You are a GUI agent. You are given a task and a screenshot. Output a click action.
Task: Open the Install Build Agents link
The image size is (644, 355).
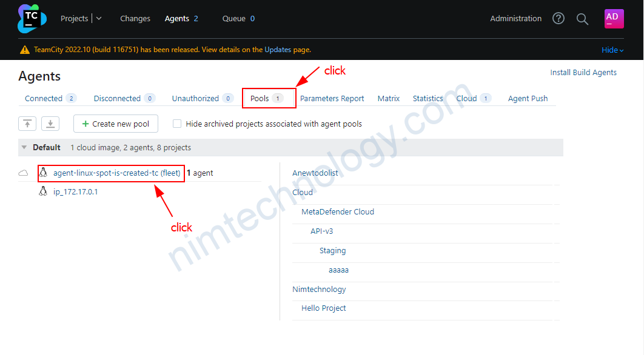(583, 72)
